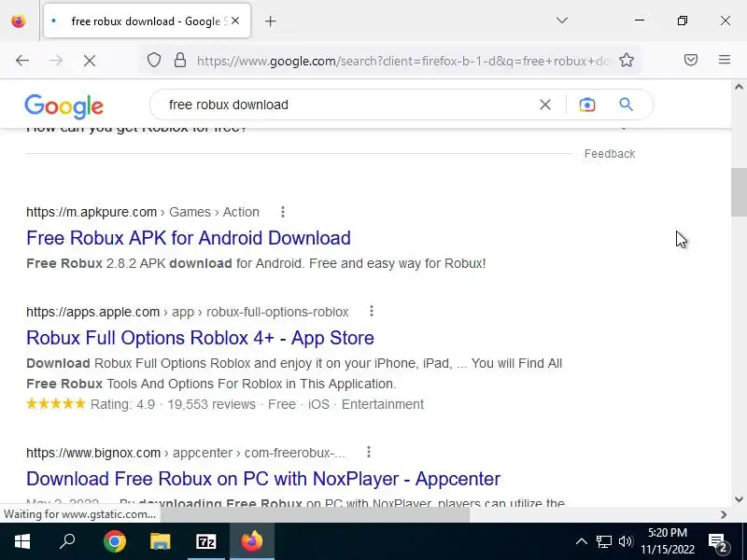Open a new tab with plus button
The image size is (747, 560).
(x=270, y=21)
